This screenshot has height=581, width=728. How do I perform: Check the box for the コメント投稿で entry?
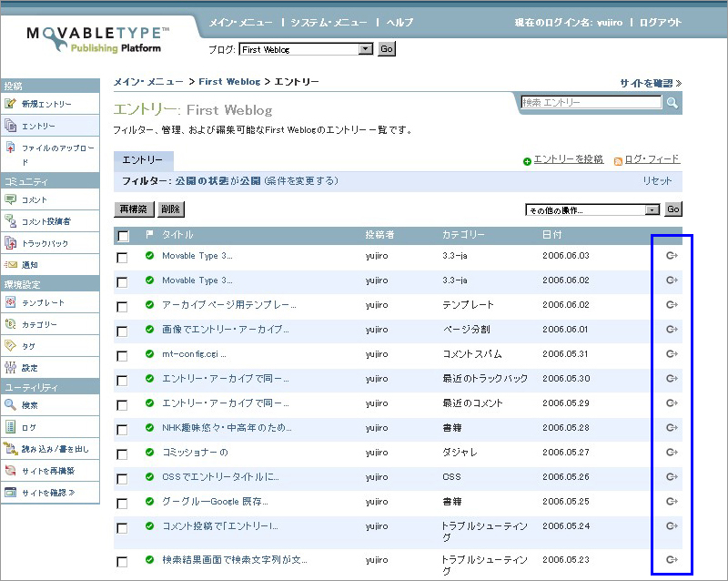tap(122, 528)
